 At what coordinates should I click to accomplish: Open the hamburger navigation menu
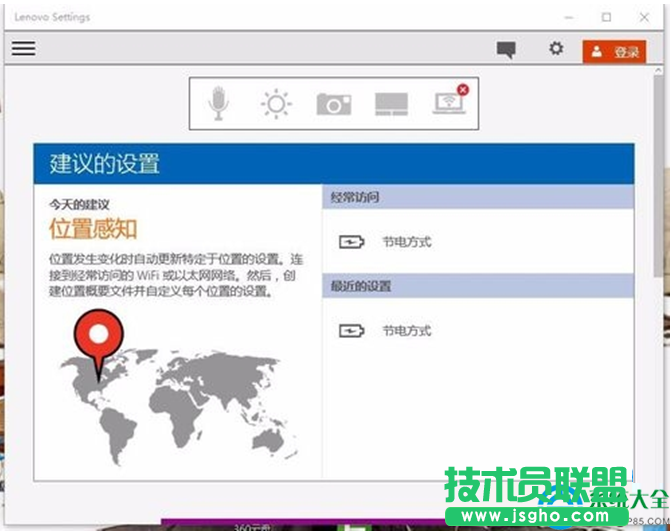(x=23, y=48)
